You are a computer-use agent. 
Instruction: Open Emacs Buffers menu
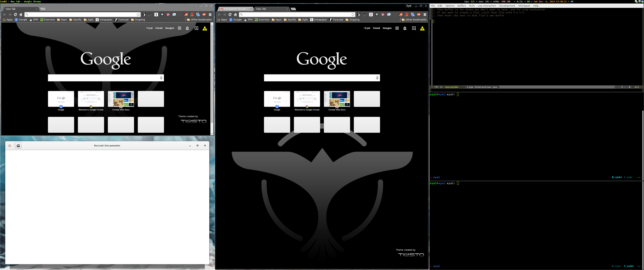(x=462, y=6)
